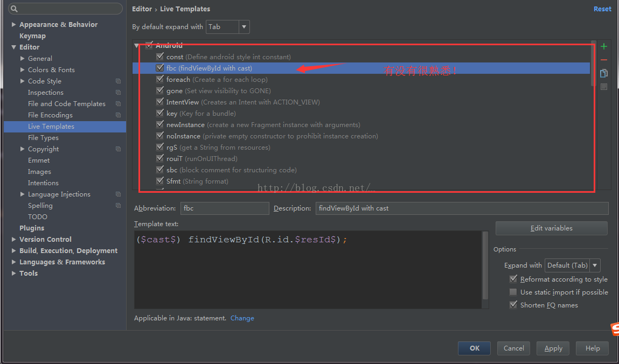Expand the General subsection

pos(23,58)
